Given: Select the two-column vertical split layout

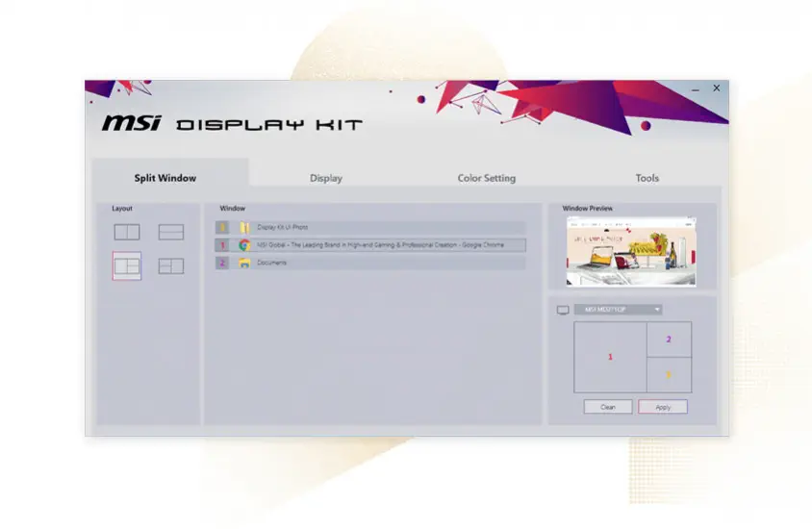Looking at the screenshot, I should click(x=127, y=232).
